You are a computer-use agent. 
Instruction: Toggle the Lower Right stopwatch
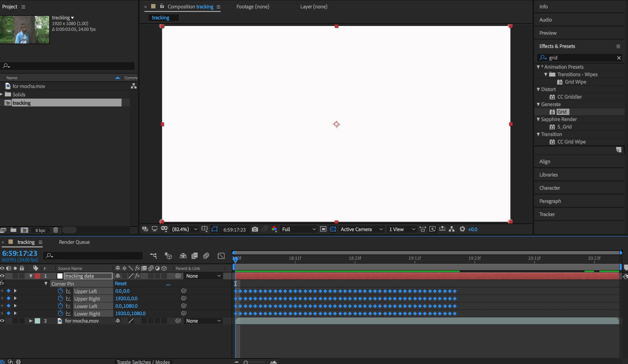click(x=60, y=313)
